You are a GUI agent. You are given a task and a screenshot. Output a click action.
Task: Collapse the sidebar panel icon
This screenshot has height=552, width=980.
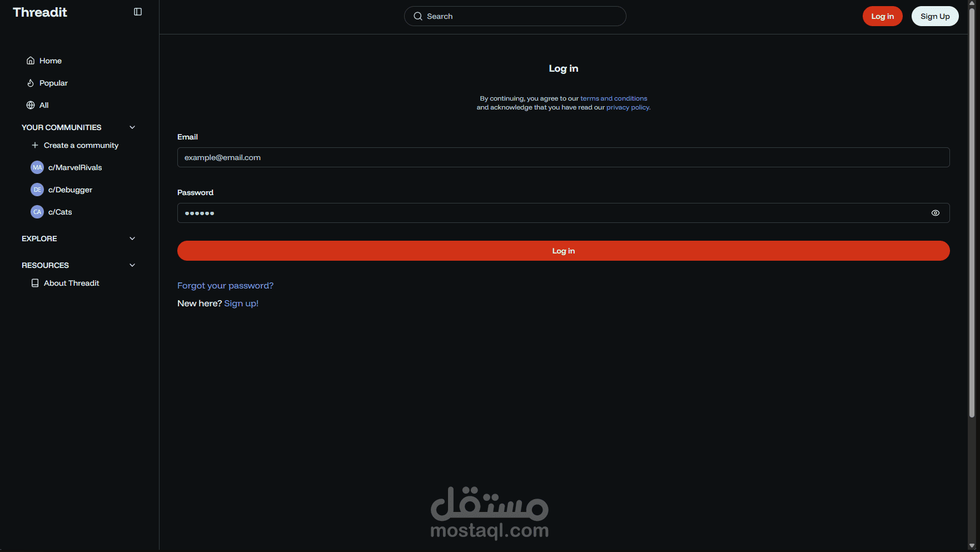[x=138, y=12]
